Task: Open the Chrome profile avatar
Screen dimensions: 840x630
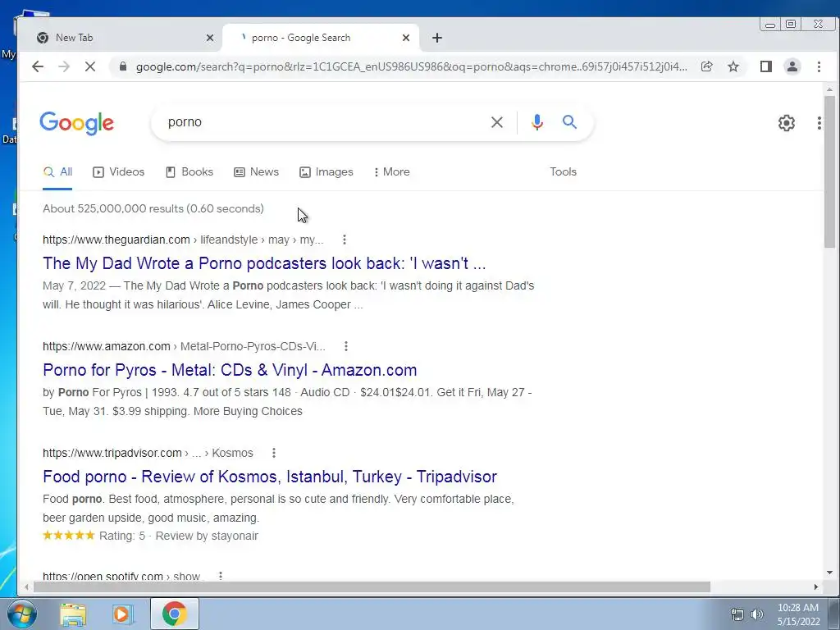Action: point(792,66)
